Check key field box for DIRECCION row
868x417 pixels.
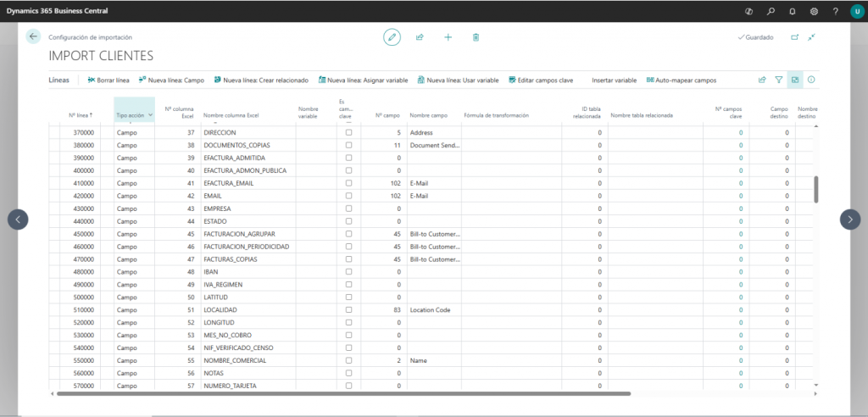pos(348,132)
